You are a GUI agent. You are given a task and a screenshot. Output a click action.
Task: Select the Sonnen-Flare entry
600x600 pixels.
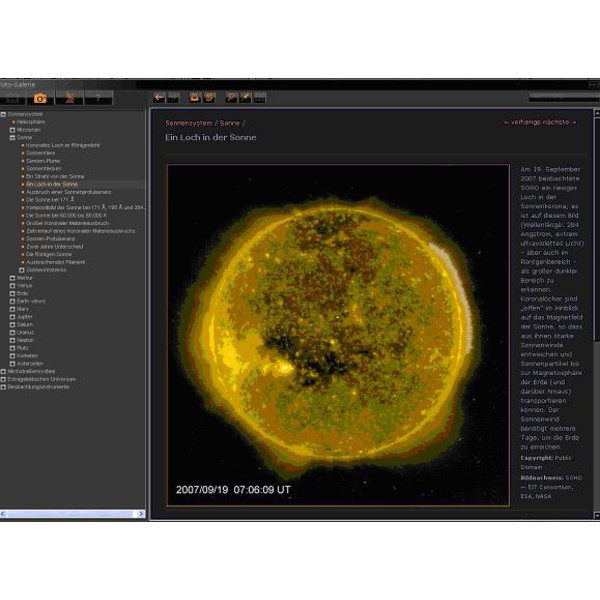pos(43,161)
